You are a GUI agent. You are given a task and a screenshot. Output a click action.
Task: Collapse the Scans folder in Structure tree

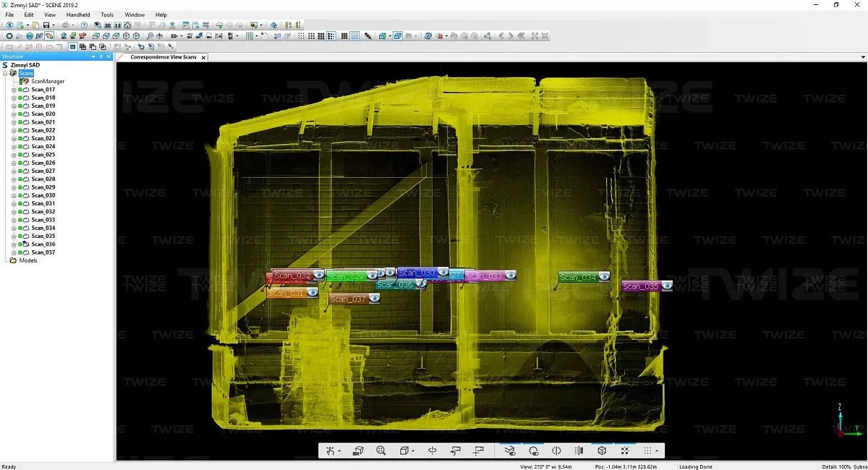(5, 73)
